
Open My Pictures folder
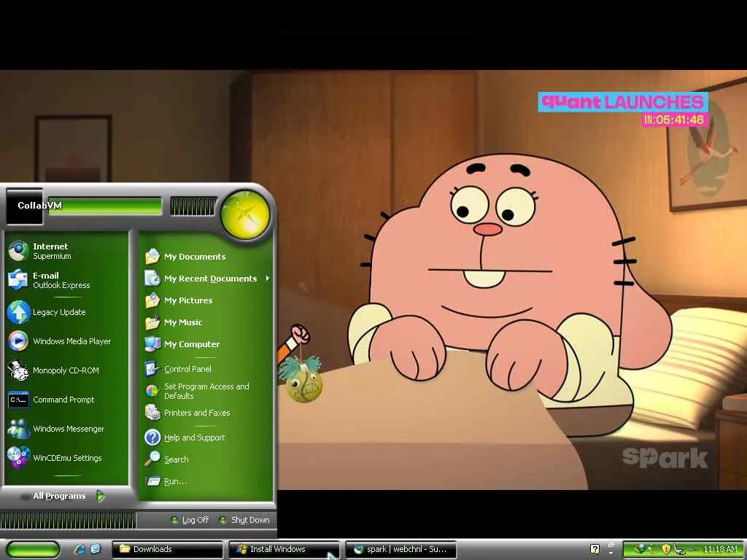(206, 300)
